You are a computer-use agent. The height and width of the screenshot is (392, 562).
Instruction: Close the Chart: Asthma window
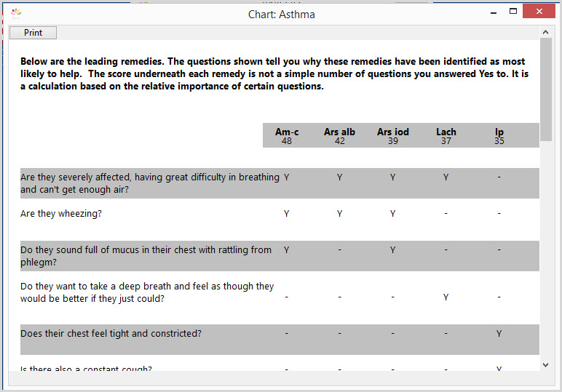539,11
